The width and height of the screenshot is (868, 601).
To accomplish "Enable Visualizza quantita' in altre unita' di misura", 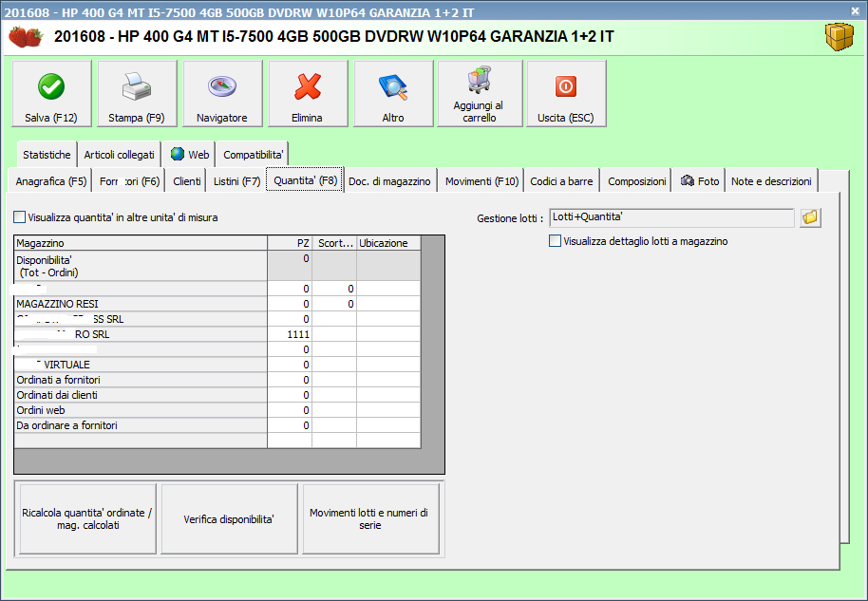I will pos(19,217).
